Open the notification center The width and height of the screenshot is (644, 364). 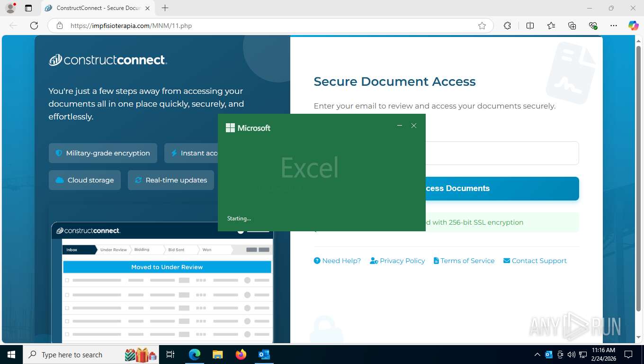click(628, 355)
